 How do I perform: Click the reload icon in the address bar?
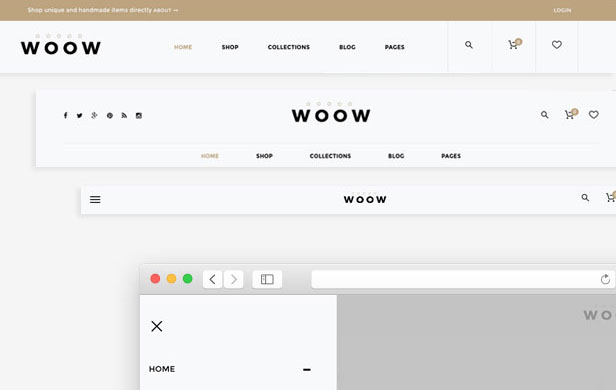click(605, 279)
